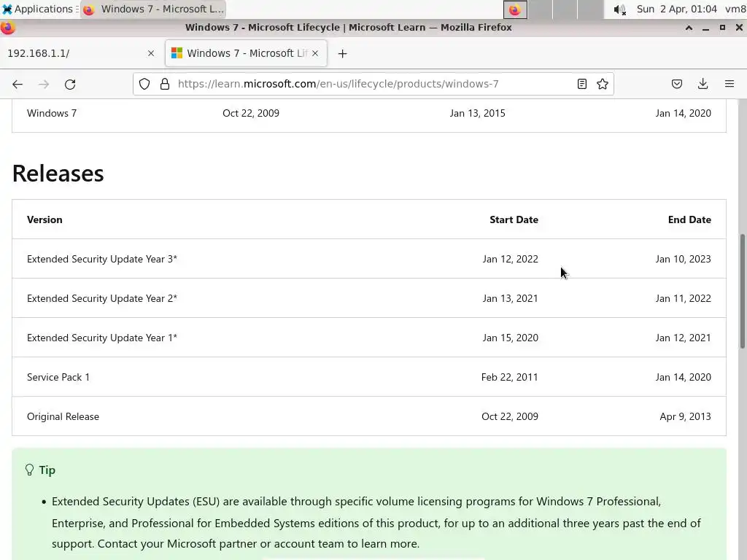747x560 pixels.
Task: Click Extended Security Update Year 2* row label
Action: click(102, 298)
